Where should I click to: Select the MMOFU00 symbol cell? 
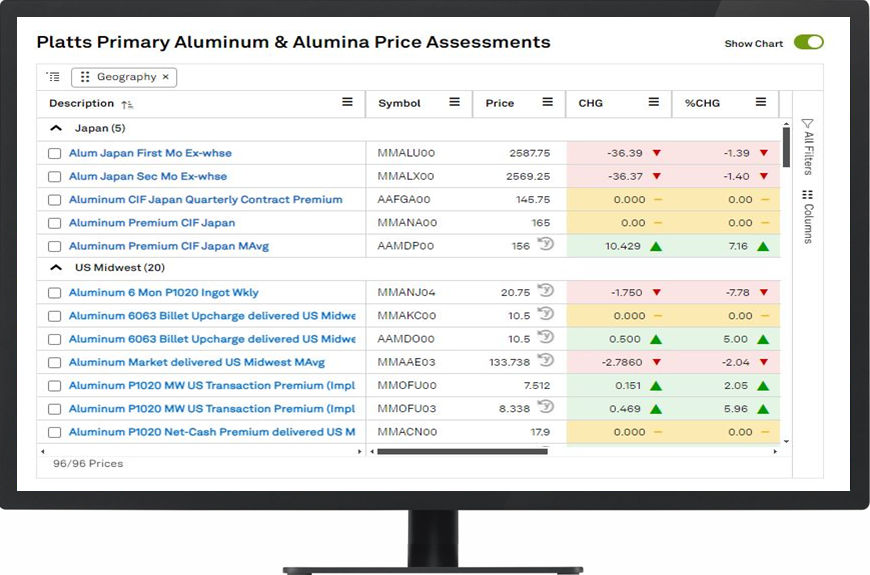(x=407, y=386)
